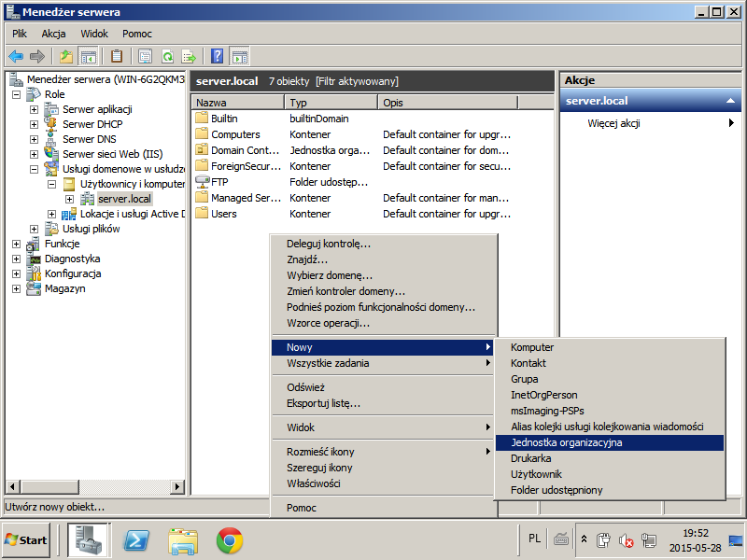Screen dimensions: 747x560
Task: Sort by the Typ column header
Action: (x=331, y=103)
